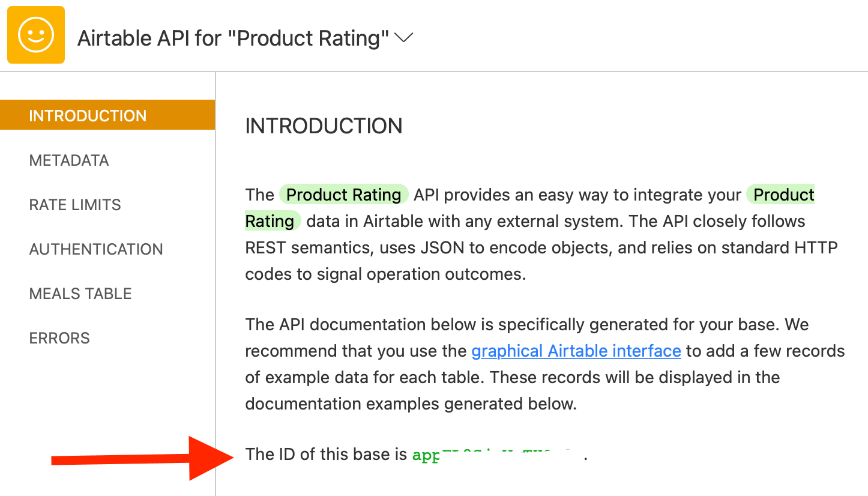This screenshot has height=496, width=868.
Task: Click the red arrow annotation
Action: click(x=144, y=459)
